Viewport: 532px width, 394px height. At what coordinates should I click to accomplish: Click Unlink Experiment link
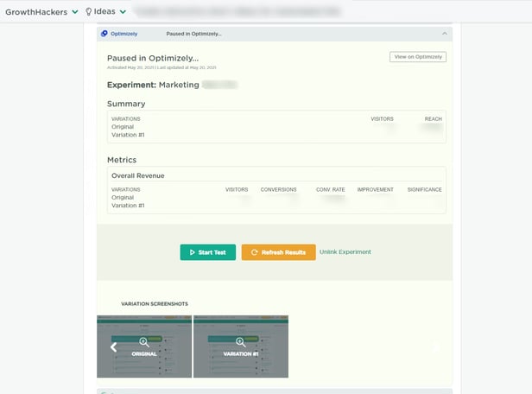pos(345,251)
